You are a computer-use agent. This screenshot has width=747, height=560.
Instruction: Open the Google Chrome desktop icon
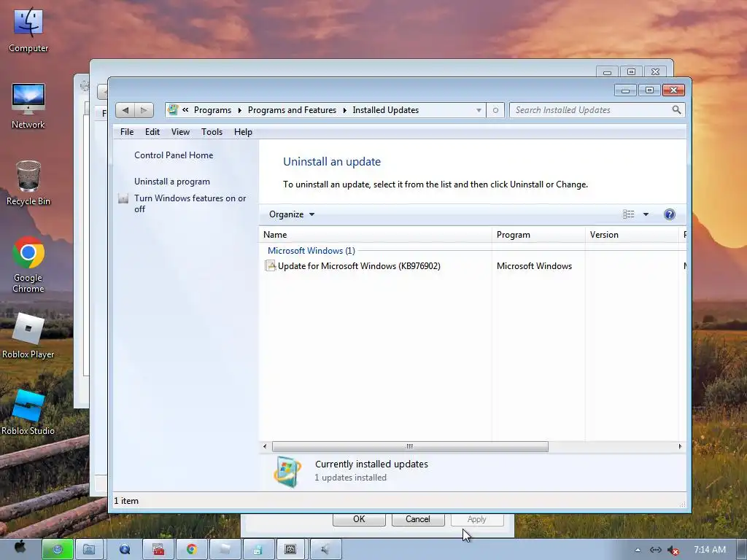(x=28, y=264)
